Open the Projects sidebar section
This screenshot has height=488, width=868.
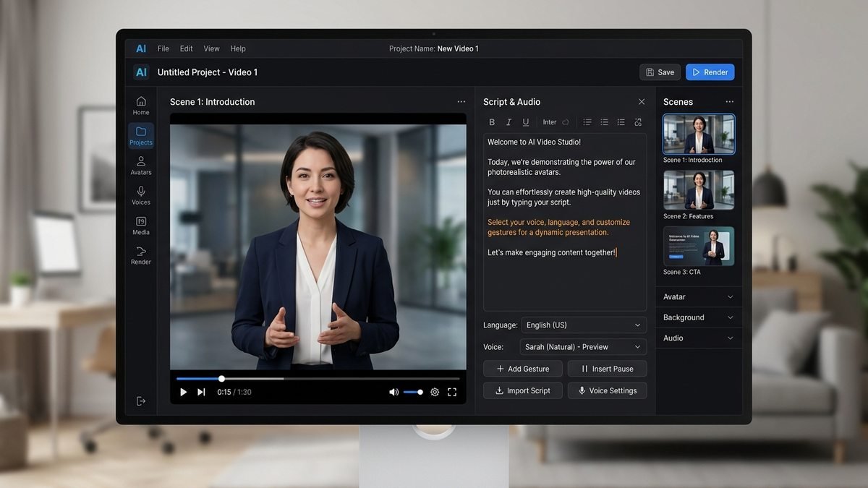pos(141,135)
